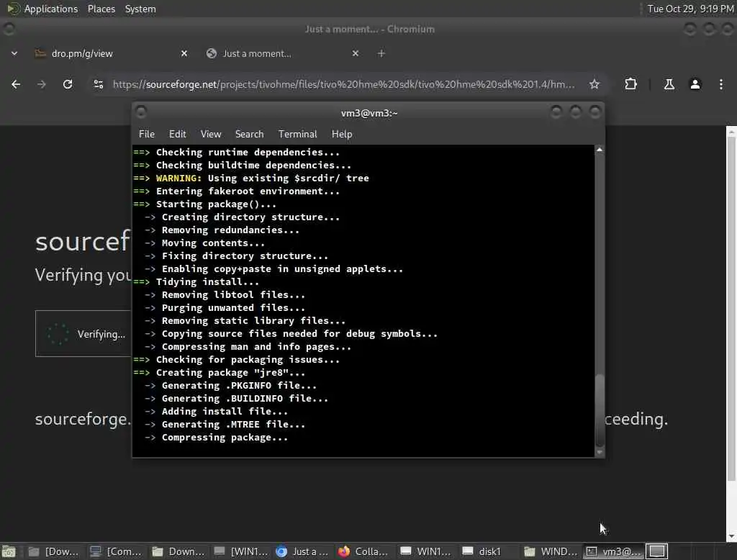Image resolution: width=737 pixels, height=560 pixels.
Task: Click terminal scrollbar down arrow
Action: (600, 452)
